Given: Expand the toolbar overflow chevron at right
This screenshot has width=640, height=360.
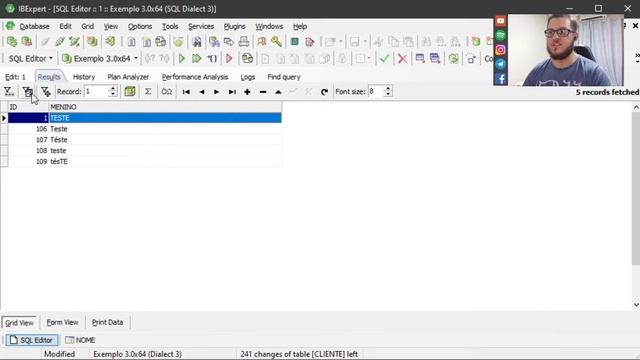Looking at the screenshot, I should (x=637, y=58).
